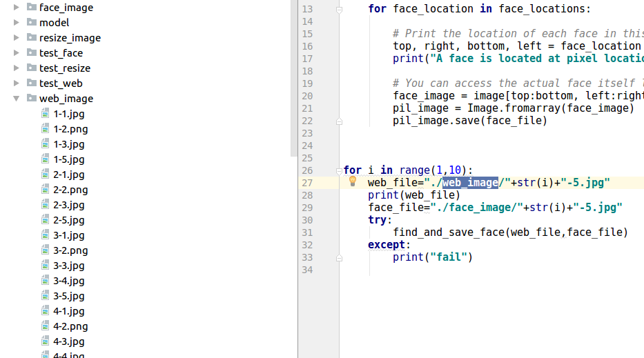Click the project panel vertical scrollbar

[x=293, y=78]
